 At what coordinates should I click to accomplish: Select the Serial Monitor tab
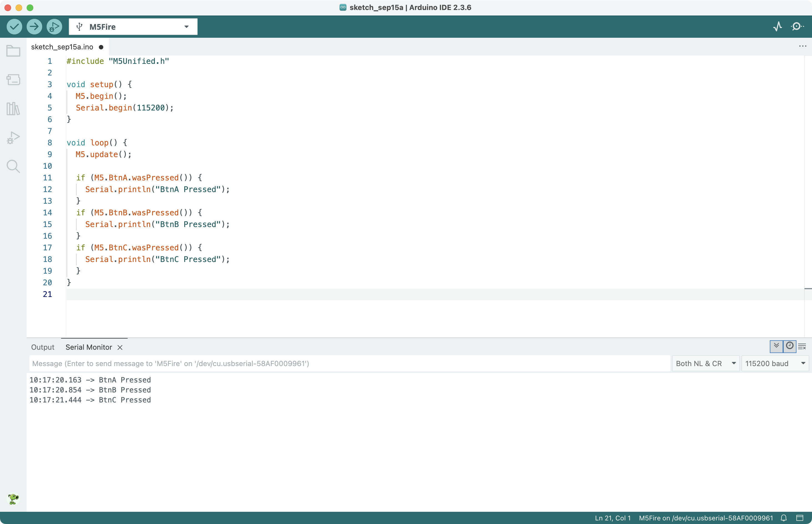89,347
